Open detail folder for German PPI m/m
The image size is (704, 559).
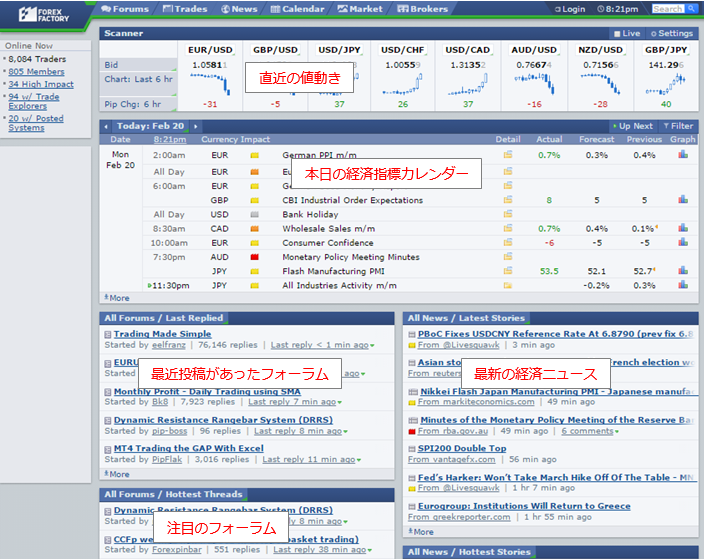pos(508,155)
